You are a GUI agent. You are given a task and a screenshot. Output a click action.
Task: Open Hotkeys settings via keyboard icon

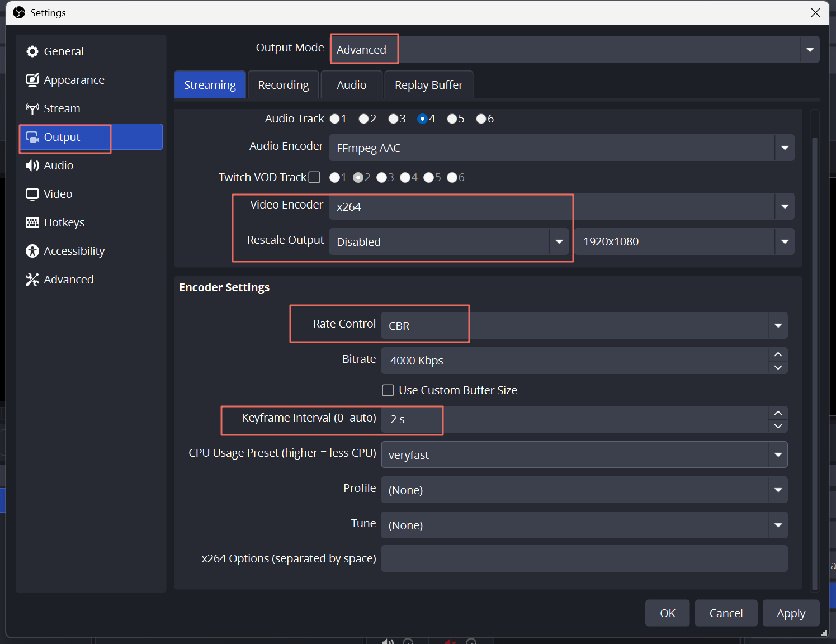pyautogui.click(x=32, y=222)
